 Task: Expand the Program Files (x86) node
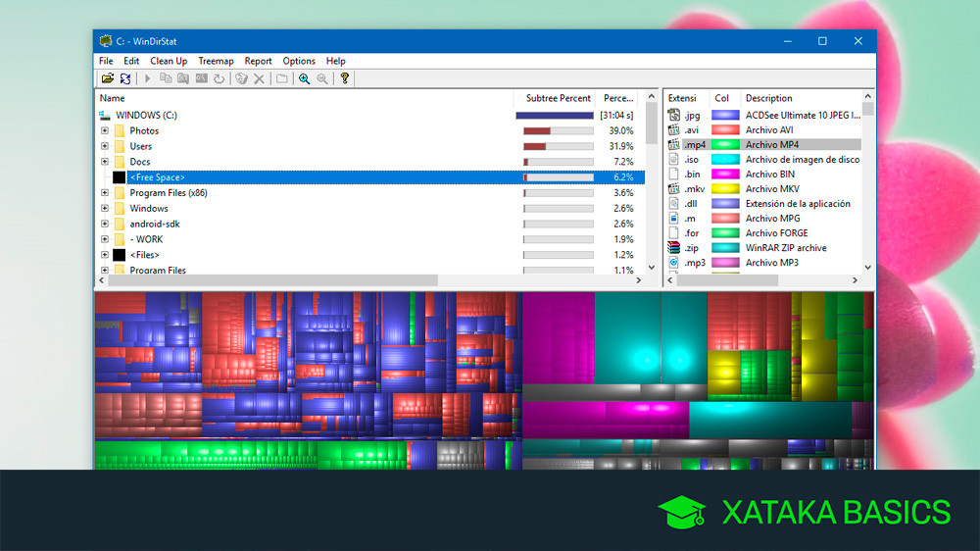click(105, 192)
